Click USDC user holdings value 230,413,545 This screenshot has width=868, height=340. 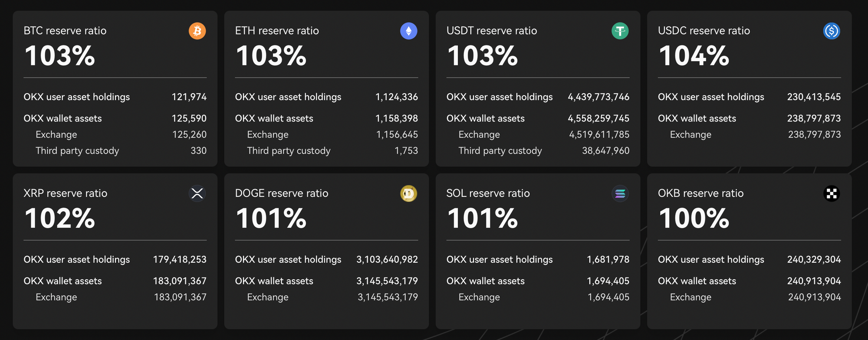(814, 97)
